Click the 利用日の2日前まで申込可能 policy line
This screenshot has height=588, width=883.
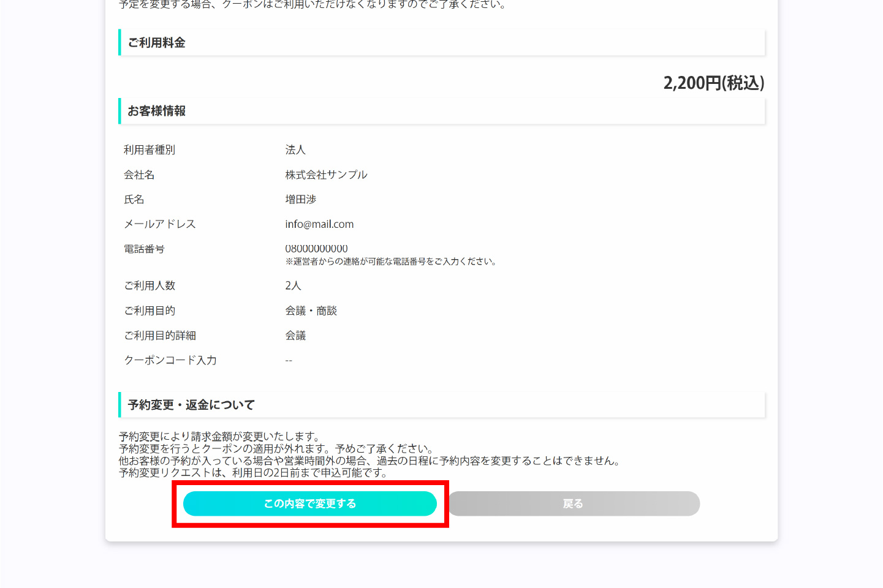pyautogui.click(x=252, y=473)
